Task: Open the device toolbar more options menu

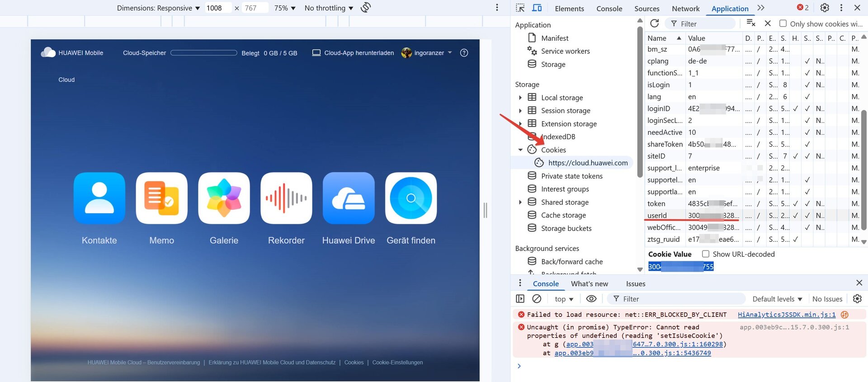Action: [x=497, y=8]
